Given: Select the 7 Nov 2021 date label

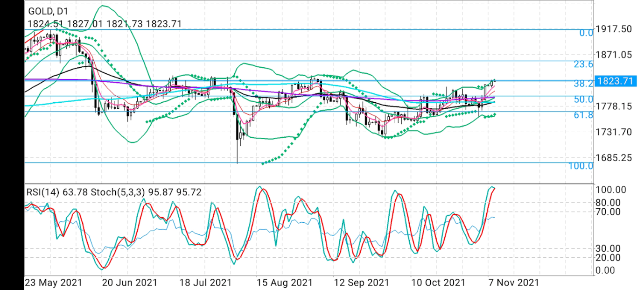Looking at the screenshot, I should point(513,283).
